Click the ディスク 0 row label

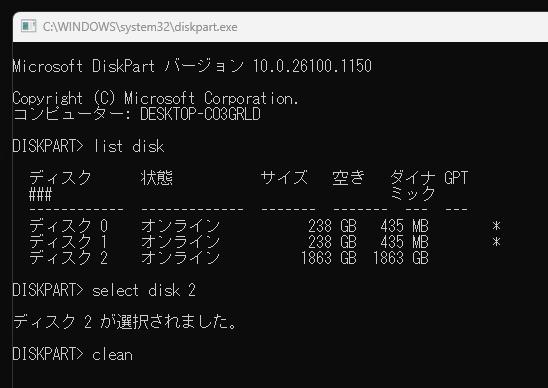click(68, 225)
